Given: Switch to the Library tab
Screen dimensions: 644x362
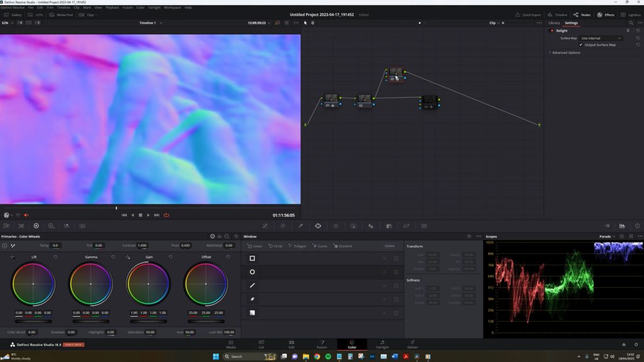Looking at the screenshot, I should click(554, 23).
